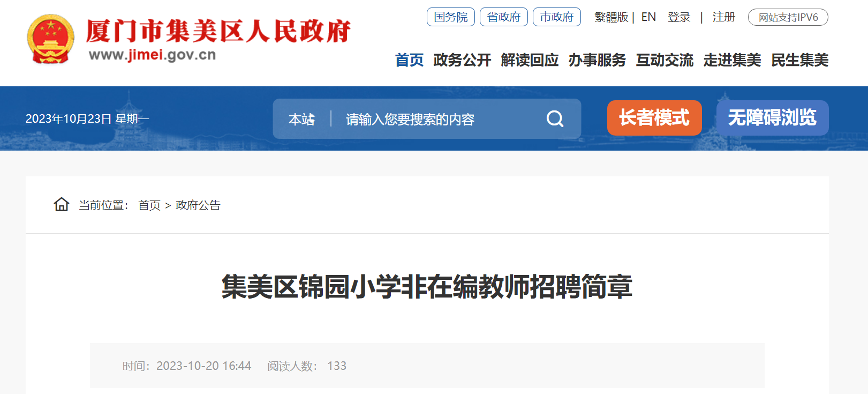Screen dimensions: 868x394
Task: Open the 解读回应 menu item
Action: pyautogui.click(x=530, y=60)
